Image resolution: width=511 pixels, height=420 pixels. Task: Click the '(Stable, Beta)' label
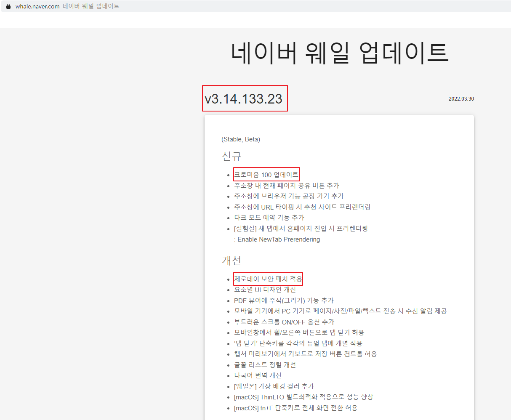pos(241,139)
